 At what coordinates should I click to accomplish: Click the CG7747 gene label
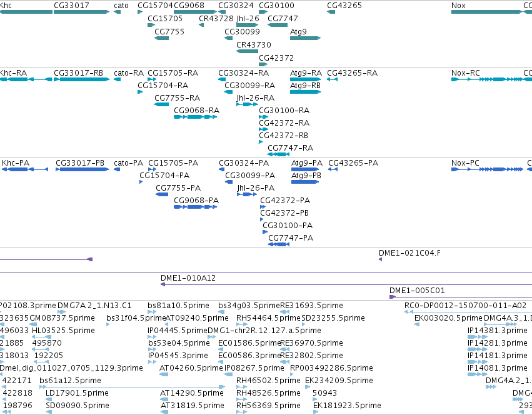click(283, 18)
